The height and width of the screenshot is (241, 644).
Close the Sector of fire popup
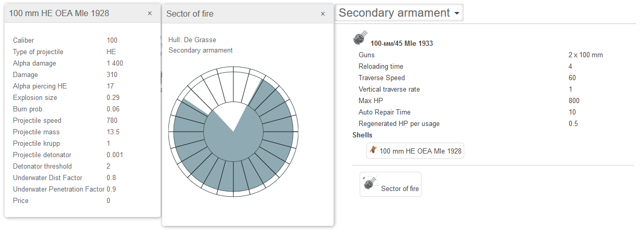coord(323,14)
